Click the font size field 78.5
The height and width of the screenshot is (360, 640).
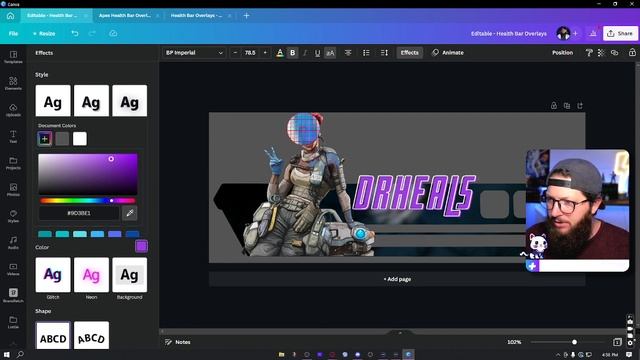click(x=250, y=53)
